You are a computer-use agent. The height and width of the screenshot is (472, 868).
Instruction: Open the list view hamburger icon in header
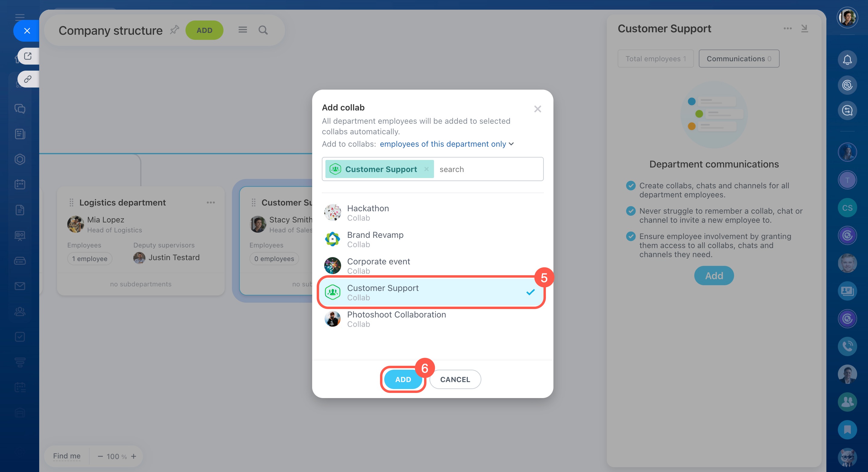tap(242, 30)
